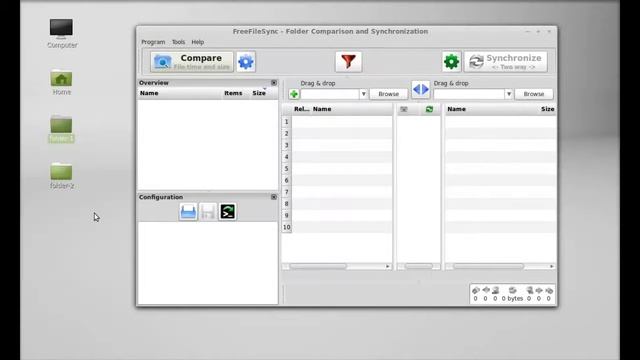Click left Browse button
The width and height of the screenshot is (640, 360).
[389, 94]
